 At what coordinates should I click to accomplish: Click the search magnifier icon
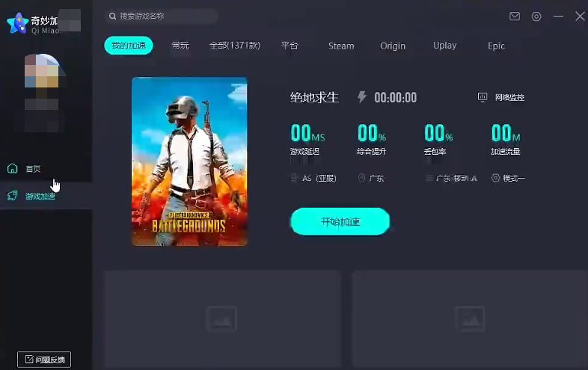(x=112, y=16)
